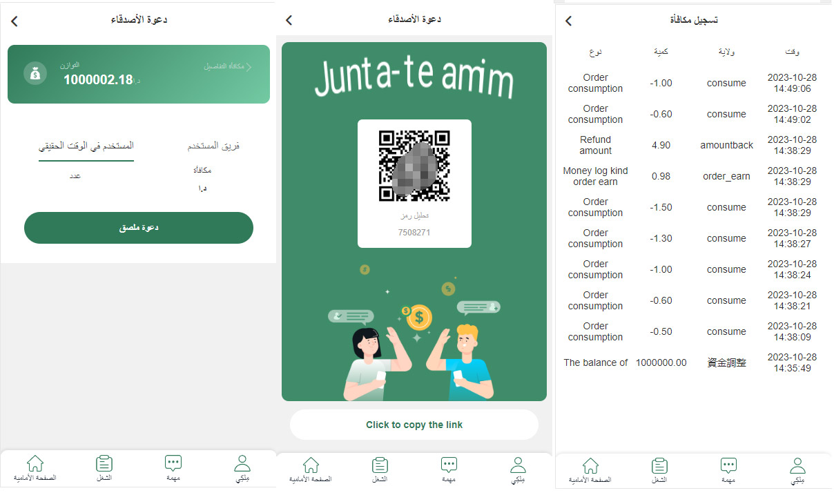This screenshot has height=504, width=834.
Task: Select timestamp 2023-10-28 14:38:21
Action: tap(793, 300)
